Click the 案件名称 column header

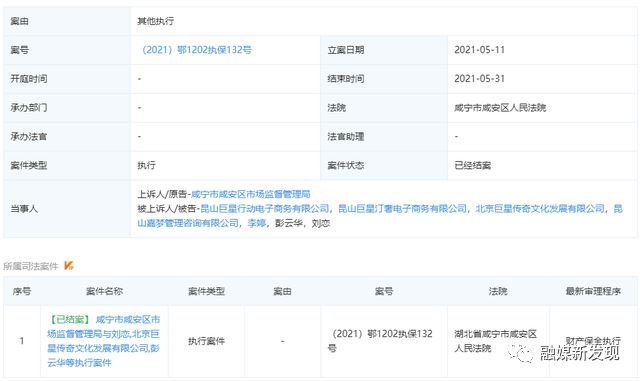coord(104,291)
